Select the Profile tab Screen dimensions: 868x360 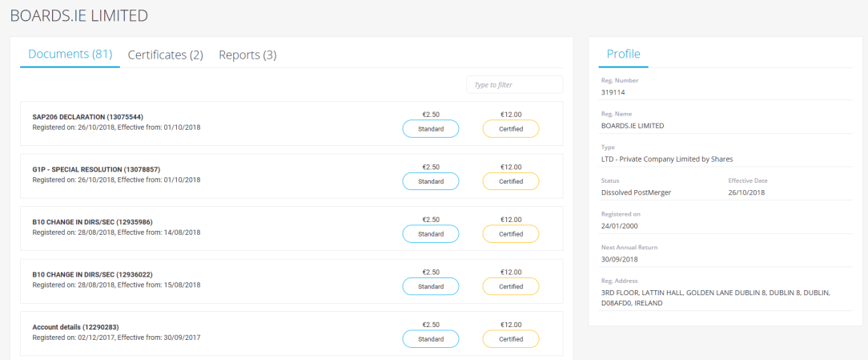tap(623, 54)
